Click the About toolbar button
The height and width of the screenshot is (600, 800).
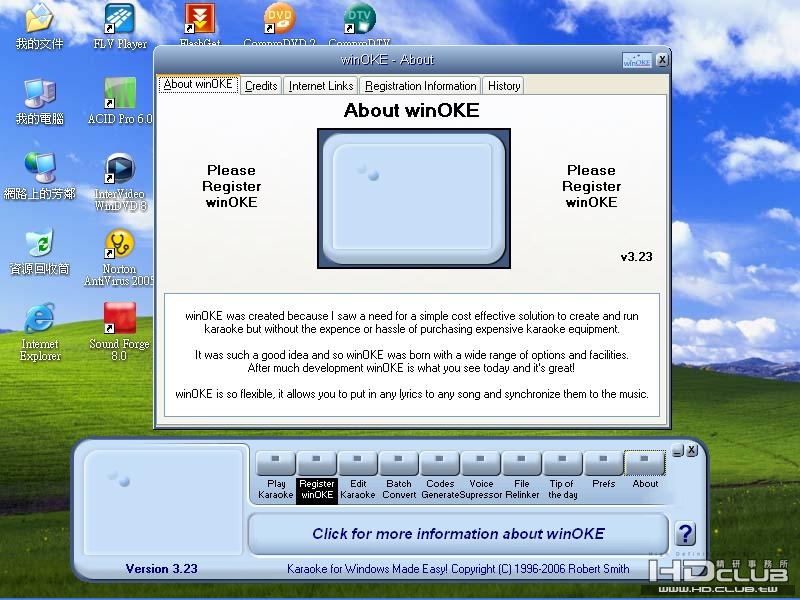(x=645, y=463)
